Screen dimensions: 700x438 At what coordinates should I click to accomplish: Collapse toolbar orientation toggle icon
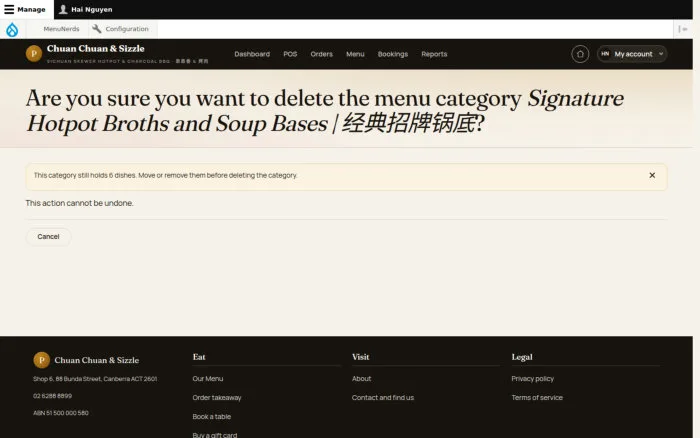pyautogui.click(x=683, y=29)
